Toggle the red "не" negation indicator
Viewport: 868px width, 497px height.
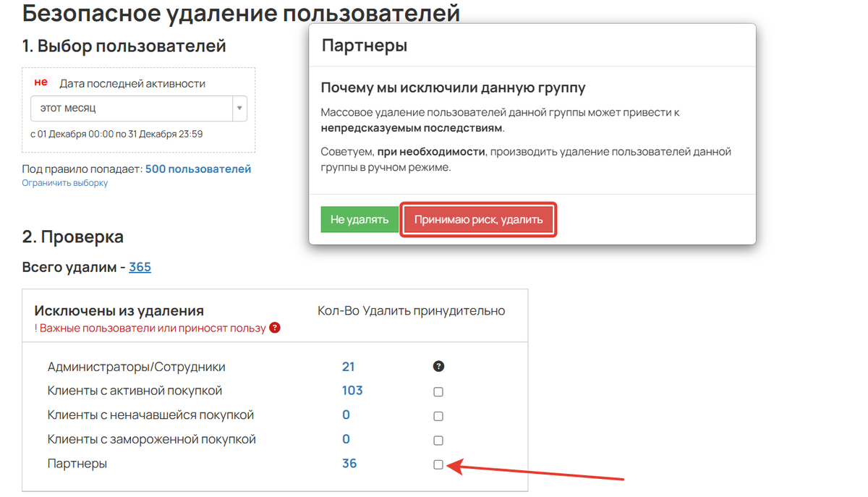pyautogui.click(x=40, y=82)
